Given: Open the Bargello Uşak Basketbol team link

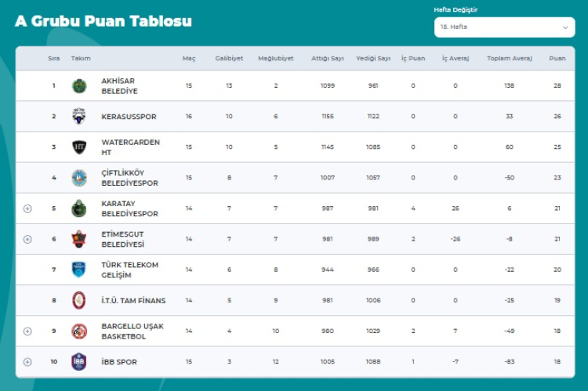Looking at the screenshot, I should 132,331.
